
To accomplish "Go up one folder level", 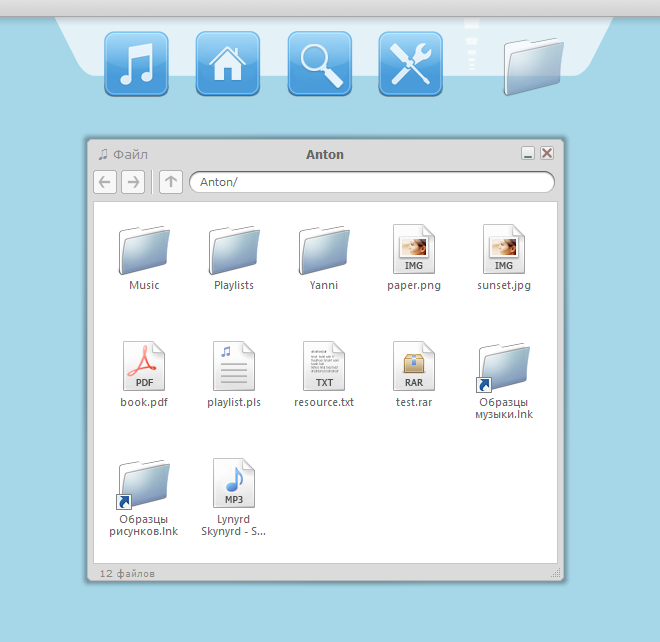I will [x=170, y=182].
